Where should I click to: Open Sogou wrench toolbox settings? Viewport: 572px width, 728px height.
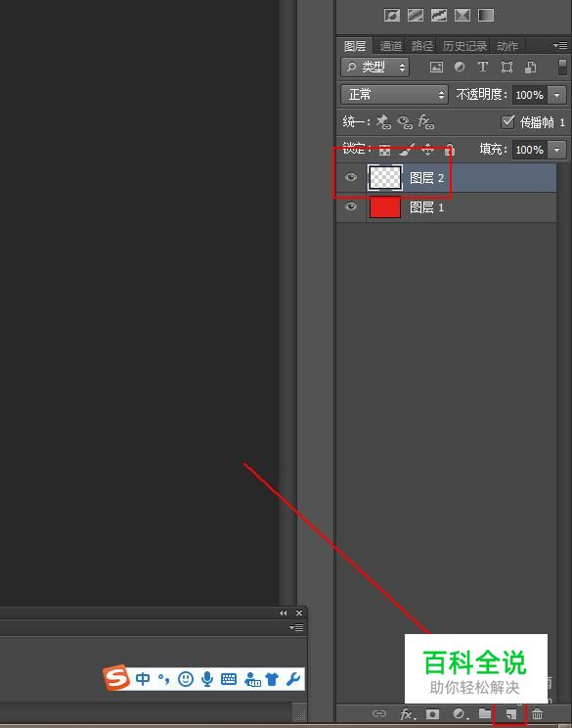(x=293, y=679)
